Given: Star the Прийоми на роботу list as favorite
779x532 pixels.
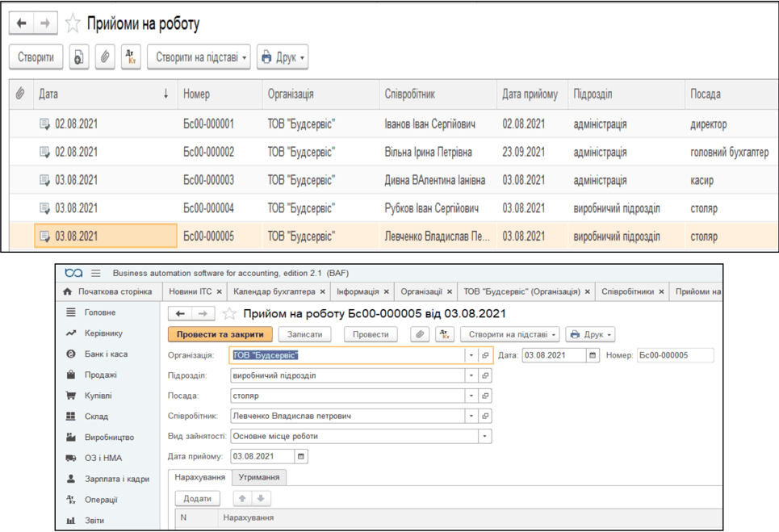Looking at the screenshot, I should coord(73,23).
